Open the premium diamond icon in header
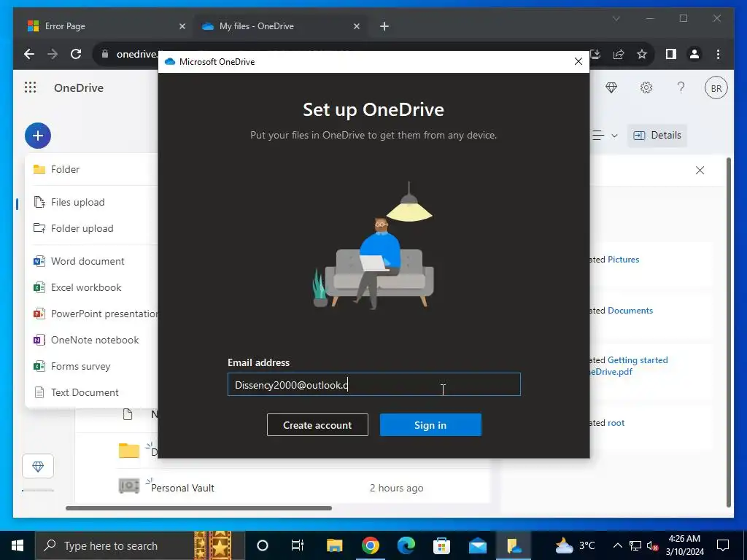This screenshot has height=560, width=747. coord(611,87)
